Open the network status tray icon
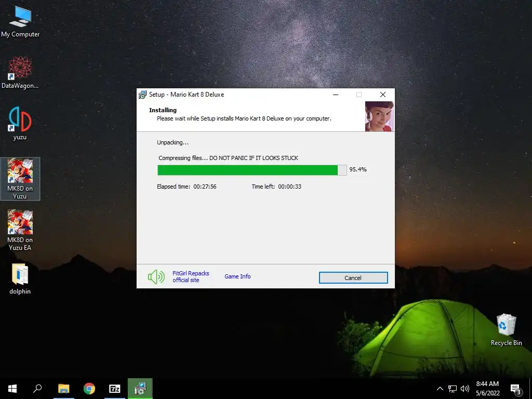Viewport: 532px width, 399px height. point(453,389)
